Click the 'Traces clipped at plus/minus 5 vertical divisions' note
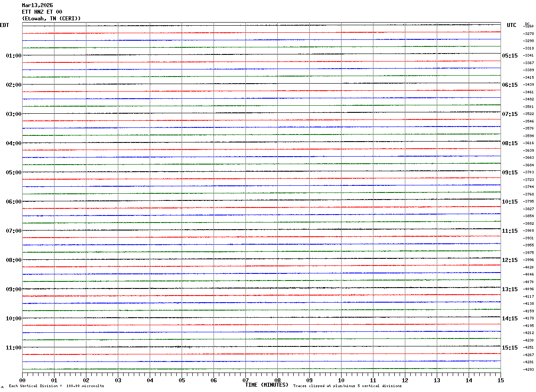This screenshot has width=536, height=392. point(347,386)
